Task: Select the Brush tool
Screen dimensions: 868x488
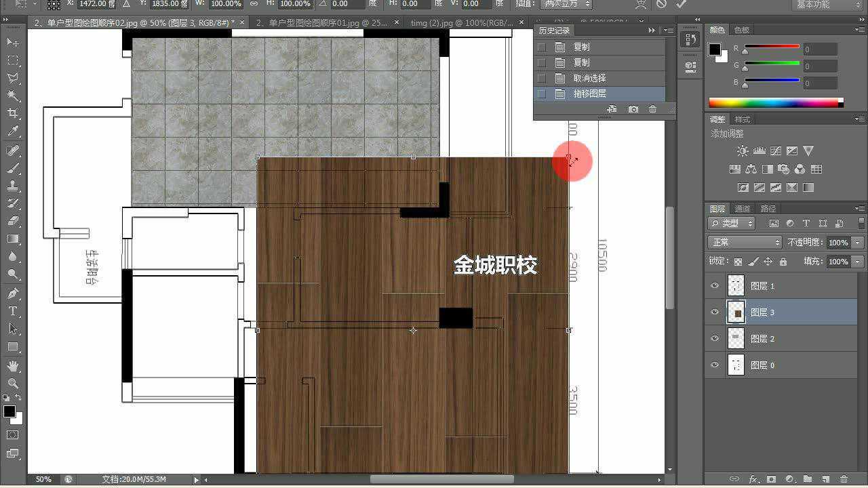Action: (13, 167)
